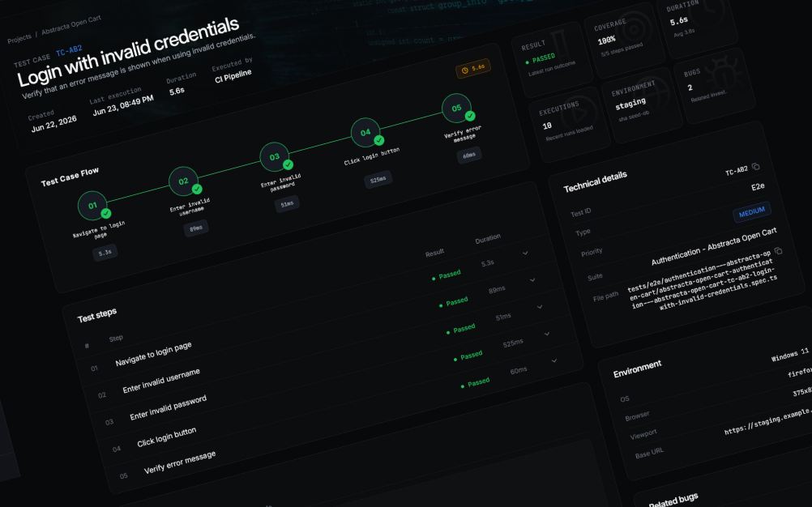This screenshot has height=507, width=812.
Task: Expand the test step row showing 60ms
Action: (554, 360)
